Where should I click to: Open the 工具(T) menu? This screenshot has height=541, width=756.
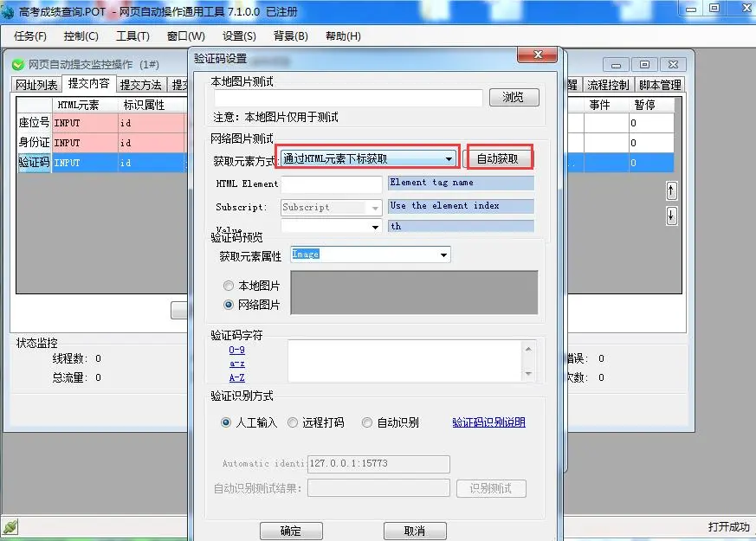point(132,36)
